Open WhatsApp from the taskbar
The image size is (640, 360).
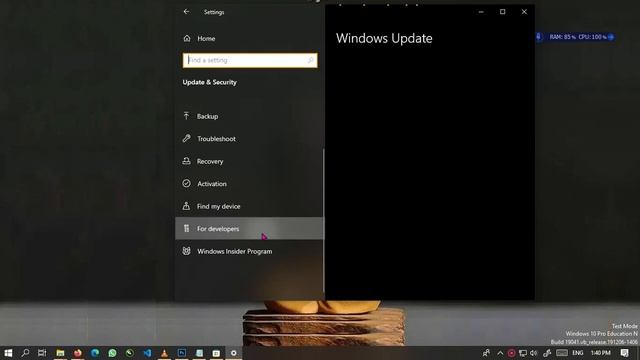click(x=112, y=353)
